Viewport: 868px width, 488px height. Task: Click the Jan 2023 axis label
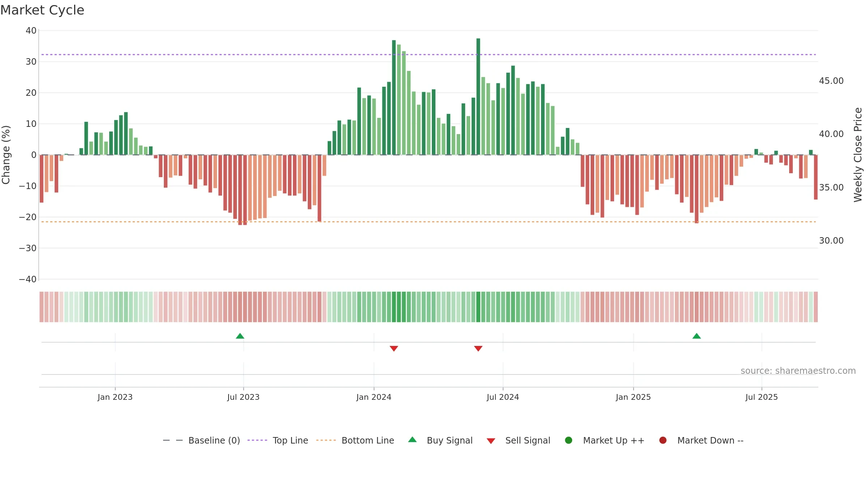tap(115, 397)
